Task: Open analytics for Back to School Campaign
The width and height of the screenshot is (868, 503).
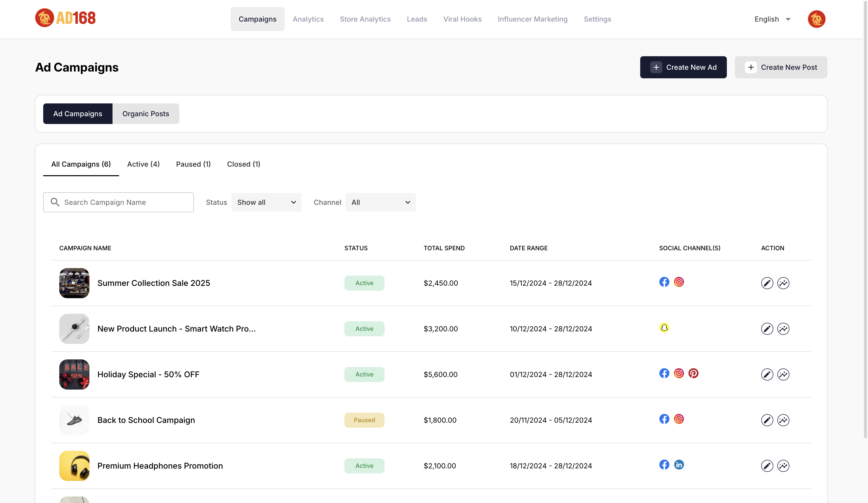Action: (x=783, y=420)
